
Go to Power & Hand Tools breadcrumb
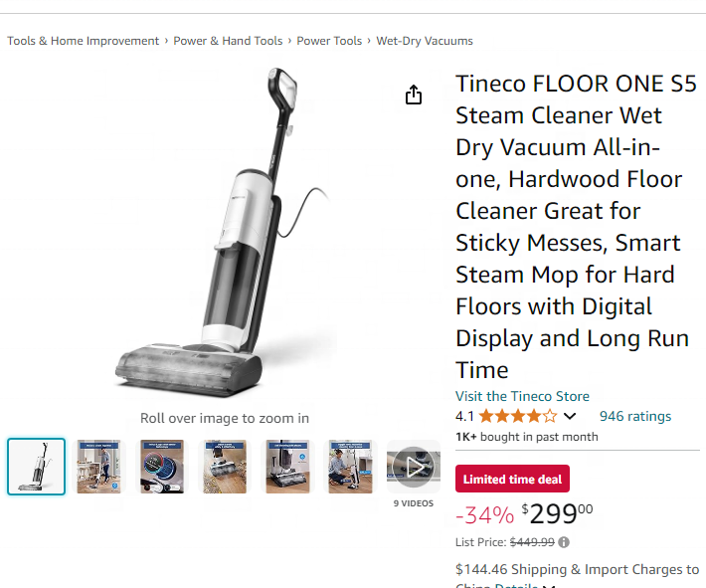(228, 41)
